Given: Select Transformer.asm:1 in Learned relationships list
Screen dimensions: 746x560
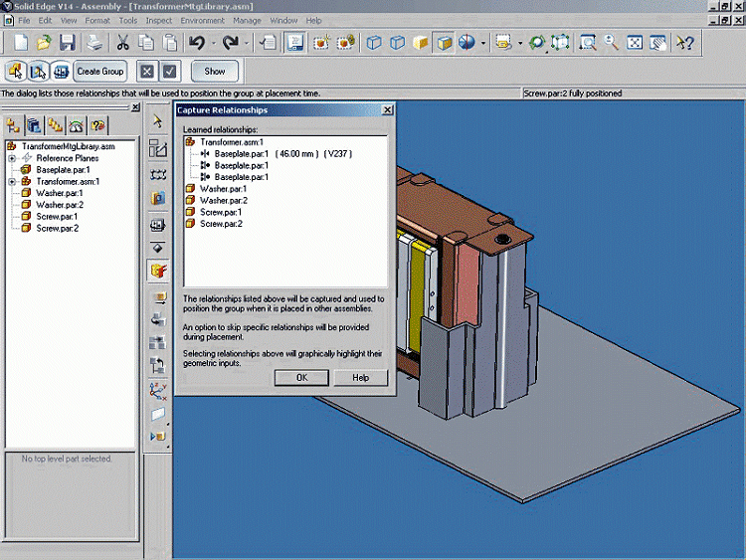Looking at the screenshot, I should click(231, 142).
